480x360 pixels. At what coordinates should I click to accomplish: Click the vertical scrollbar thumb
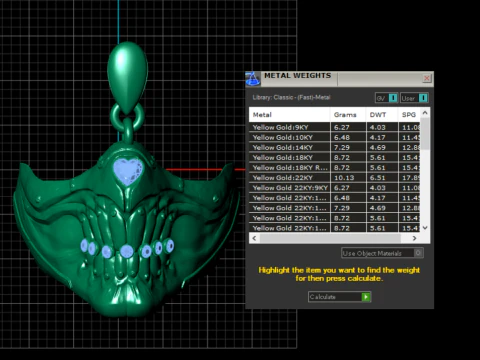(425, 133)
